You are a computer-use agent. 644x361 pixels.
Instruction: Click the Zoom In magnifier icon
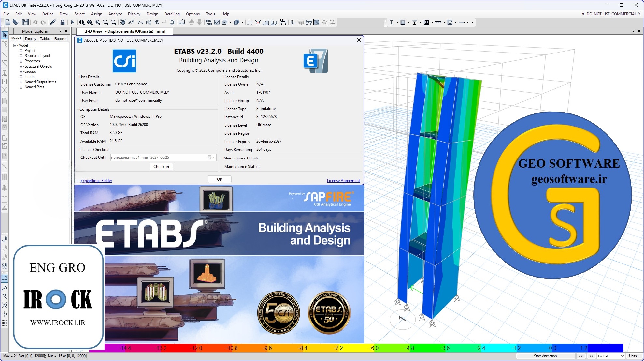point(106,22)
